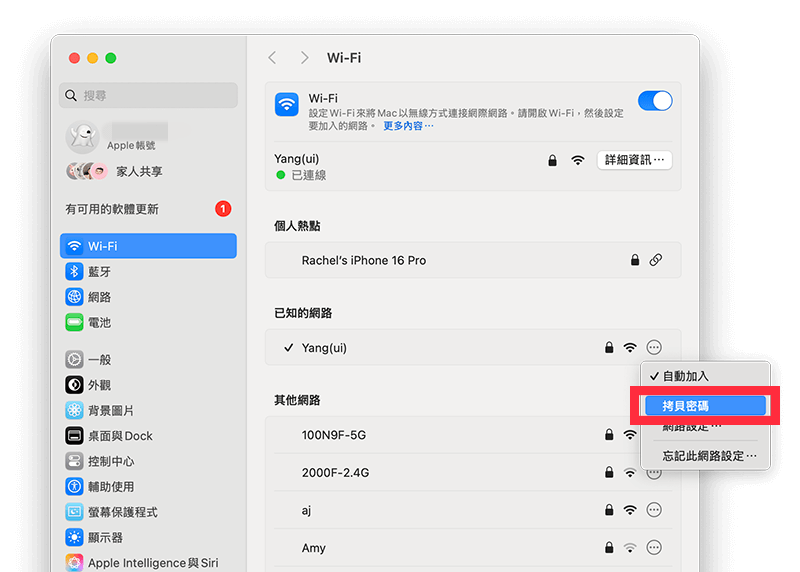Select the 2000F-2.4G network
The height and width of the screenshot is (572, 800).
click(x=473, y=472)
